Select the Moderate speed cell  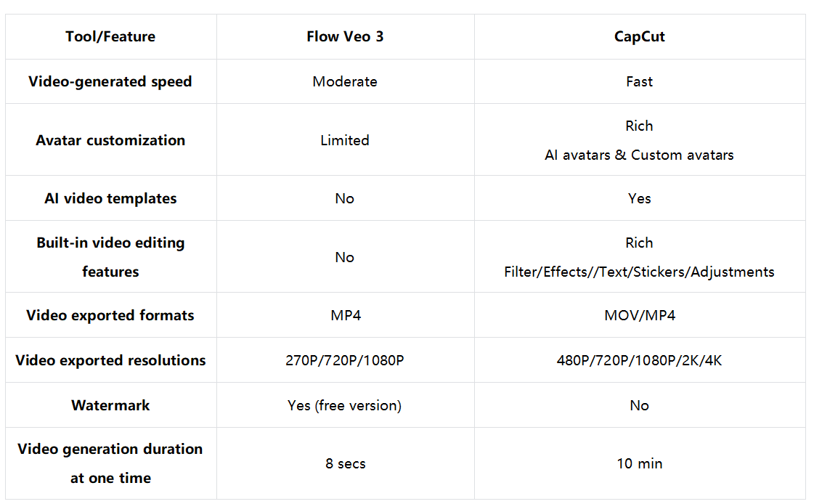345,81
